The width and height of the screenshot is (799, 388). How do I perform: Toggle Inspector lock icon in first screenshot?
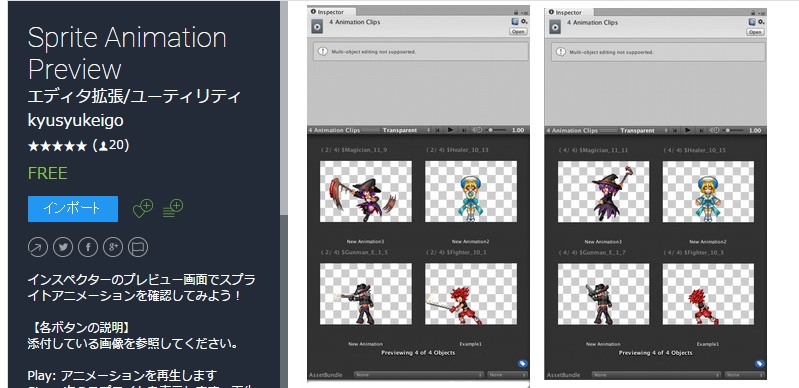515,12
